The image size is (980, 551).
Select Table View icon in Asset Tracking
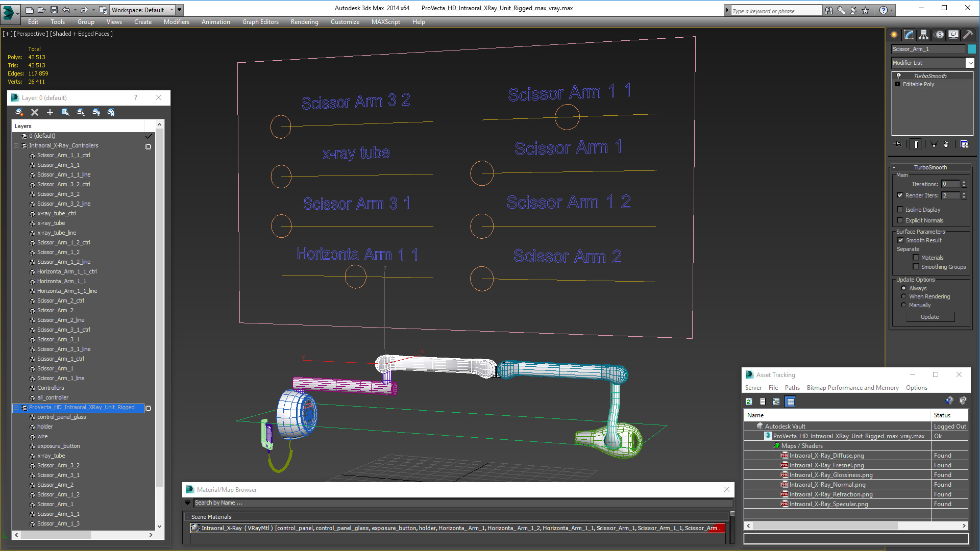click(x=791, y=402)
